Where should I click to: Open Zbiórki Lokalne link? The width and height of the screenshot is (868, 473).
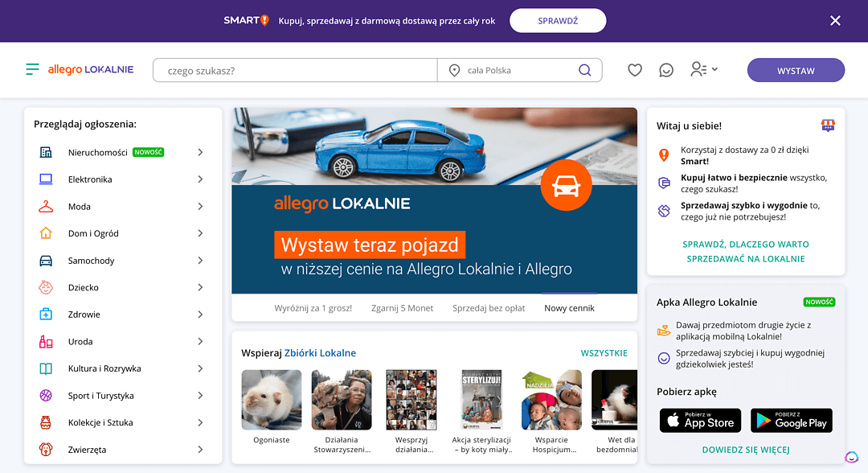tap(320, 353)
